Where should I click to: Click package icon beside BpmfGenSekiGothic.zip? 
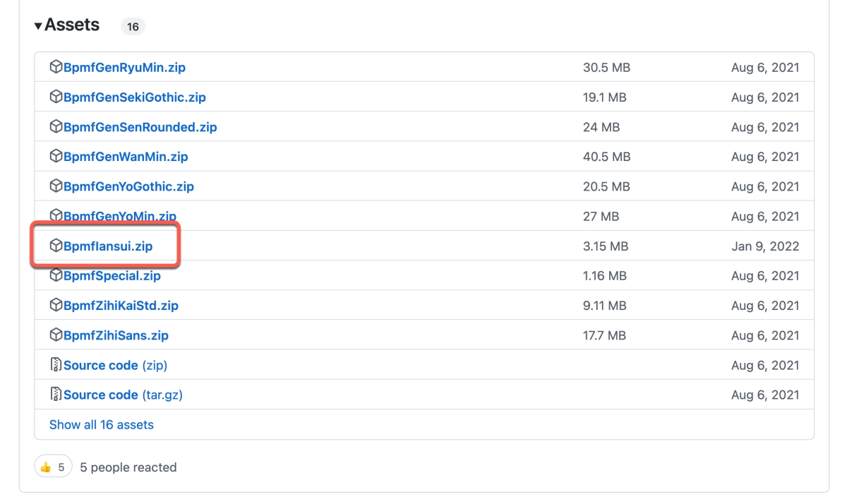[x=56, y=97]
